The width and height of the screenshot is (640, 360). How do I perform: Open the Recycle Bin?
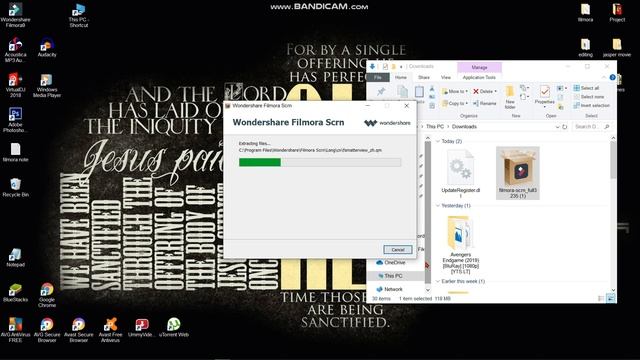(16, 187)
